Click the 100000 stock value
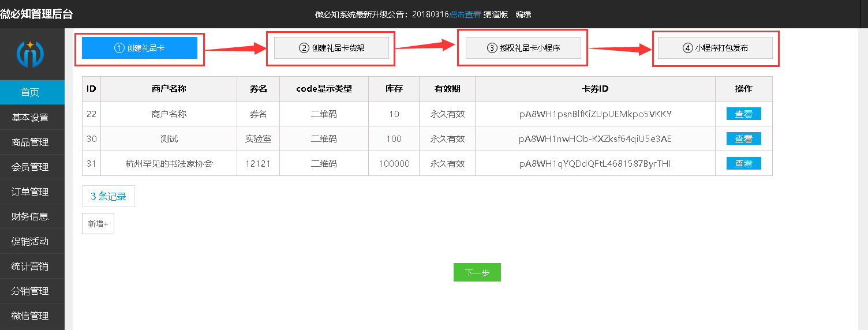 click(394, 164)
